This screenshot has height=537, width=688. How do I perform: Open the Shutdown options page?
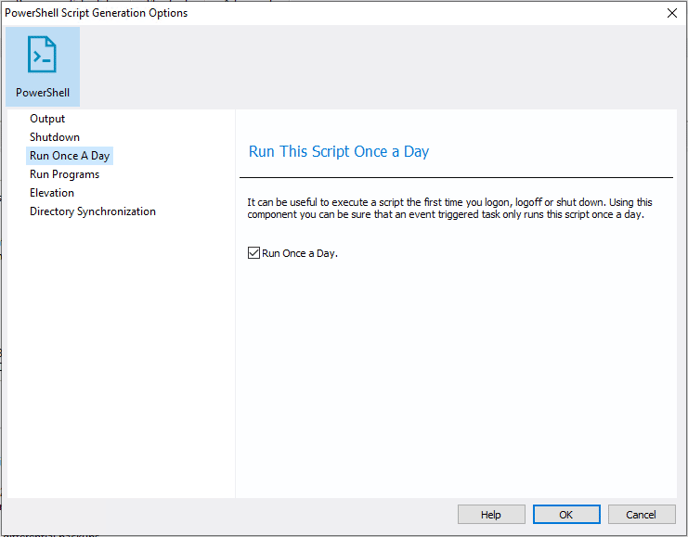(x=54, y=137)
